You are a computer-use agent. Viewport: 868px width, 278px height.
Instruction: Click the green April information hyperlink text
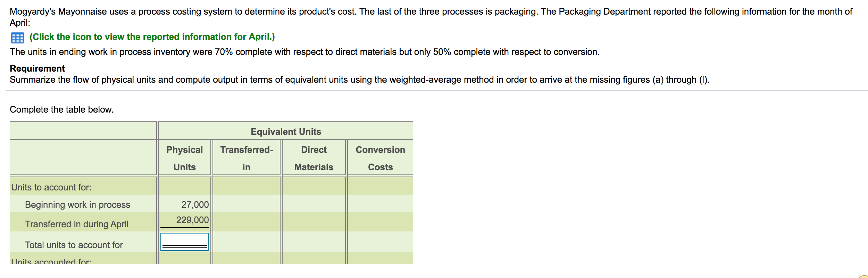pyautogui.click(x=151, y=36)
